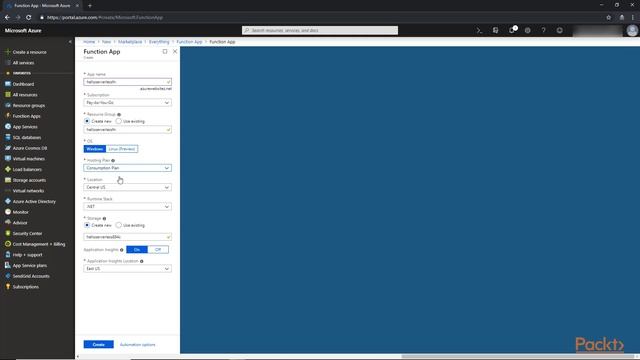Image resolution: width=640 pixels, height=360 pixels.
Task: Open Azure Cosmos DB in sidebar
Action: (x=26, y=148)
